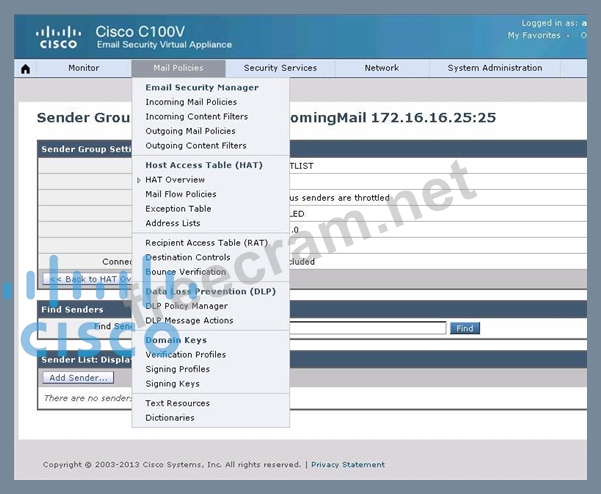Collapse the Mail Policies dropdown menu
The image size is (601, 494).
pos(178,69)
